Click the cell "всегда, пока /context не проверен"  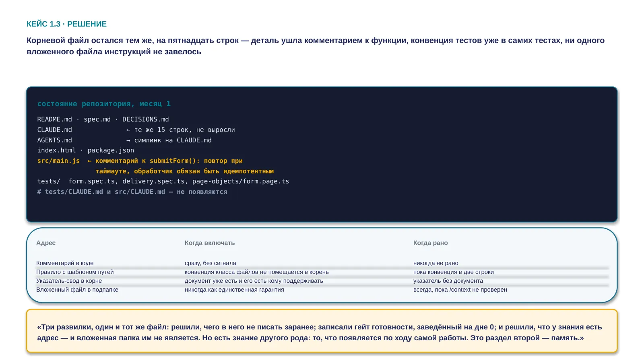click(x=460, y=290)
